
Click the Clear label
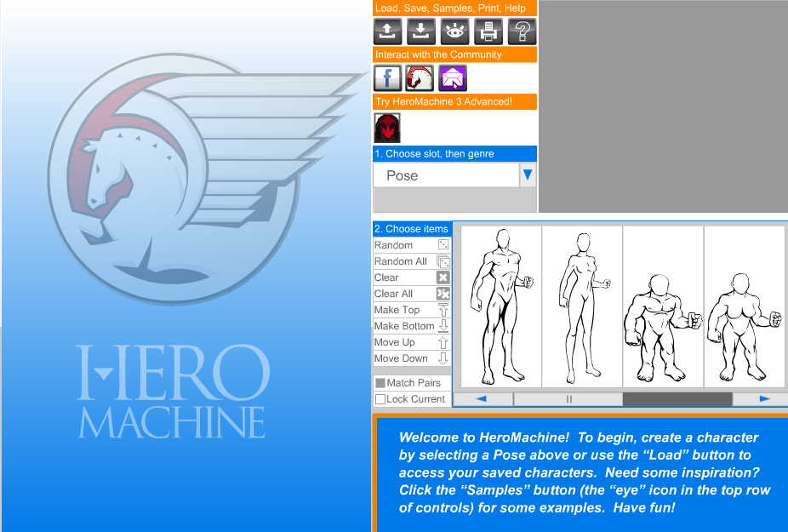[x=386, y=277]
